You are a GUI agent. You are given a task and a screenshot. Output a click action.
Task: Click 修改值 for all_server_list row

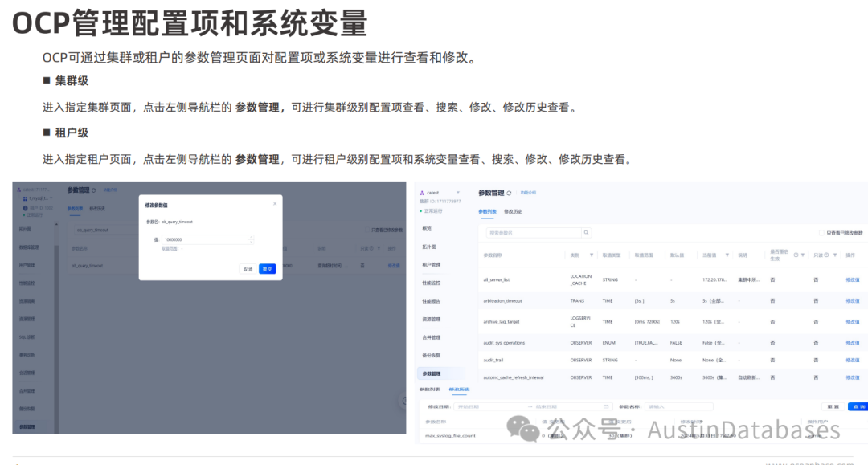853,279
